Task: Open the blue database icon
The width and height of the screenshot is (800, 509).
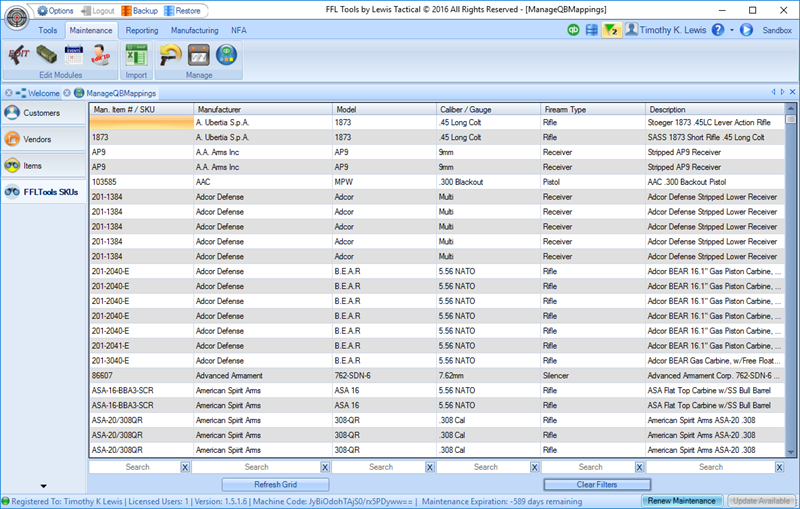Action: tap(592, 30)
